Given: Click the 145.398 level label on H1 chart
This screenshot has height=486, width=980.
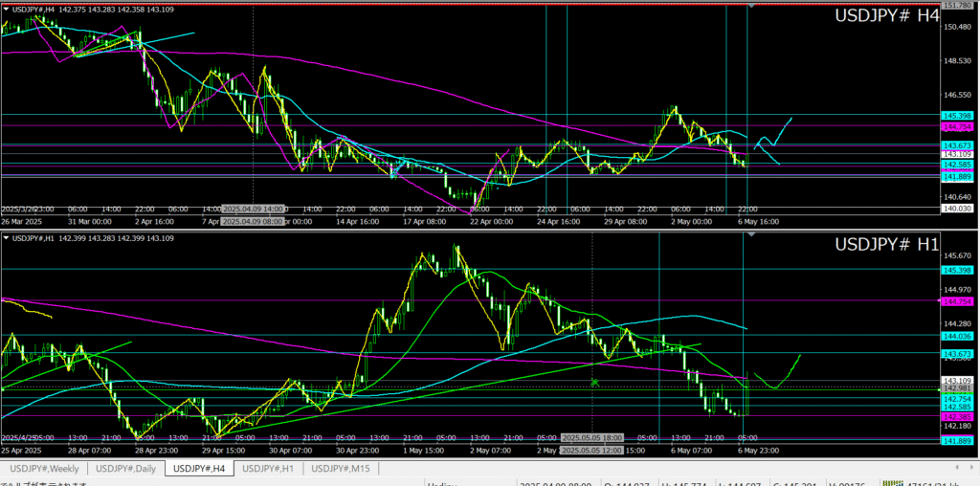Looking at the screenshot, I should pos(957,270).
